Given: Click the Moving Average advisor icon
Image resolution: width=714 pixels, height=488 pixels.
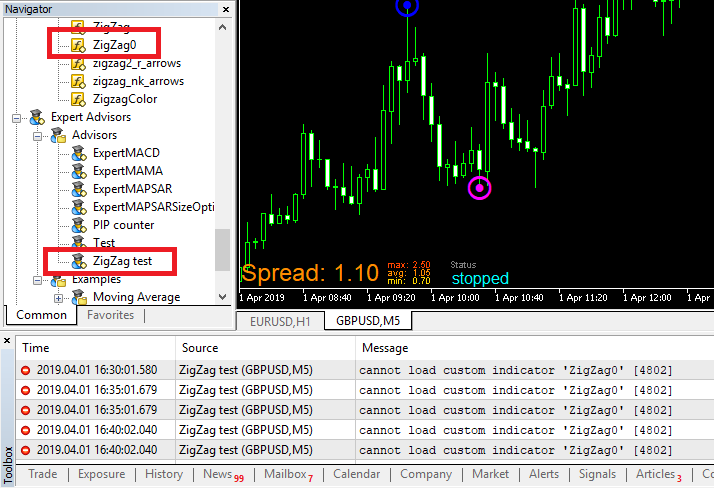Looking at the screenshot, I should point(79,297).
